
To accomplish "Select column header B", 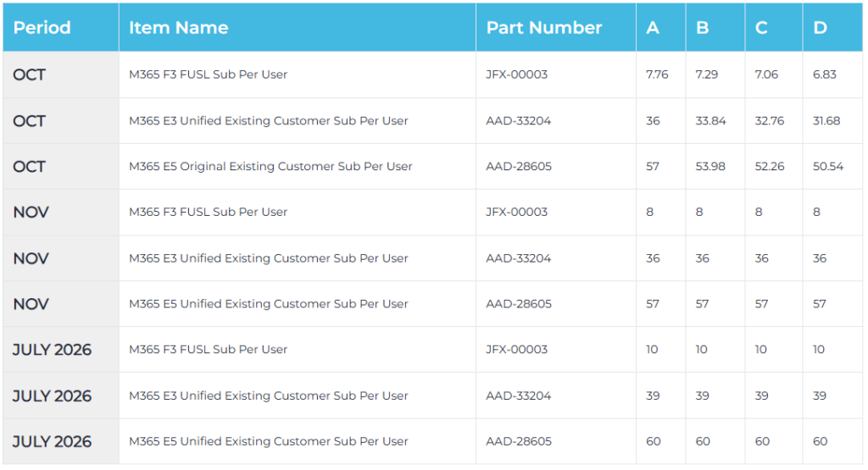I will point(702,28).
